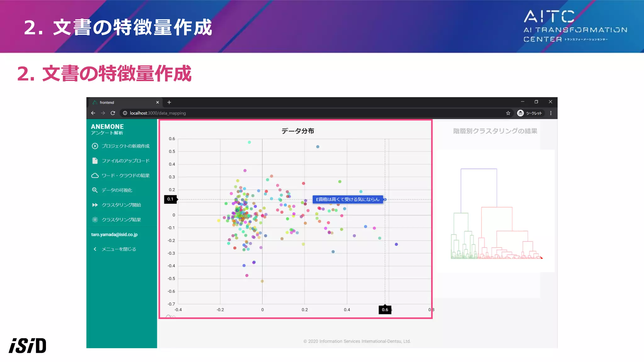
Task: Bookmark page with the star icon
Action: pyautogui.click(x=508, y=113)
